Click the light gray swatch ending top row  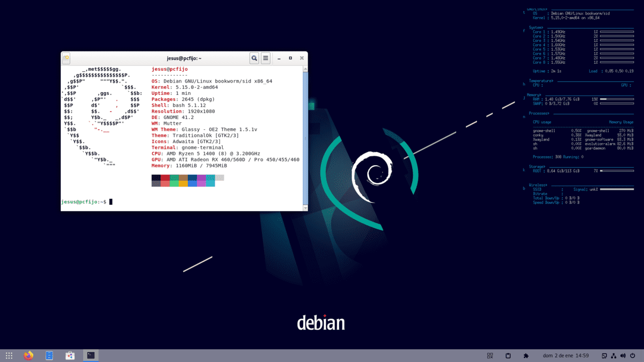click(219, 178)
